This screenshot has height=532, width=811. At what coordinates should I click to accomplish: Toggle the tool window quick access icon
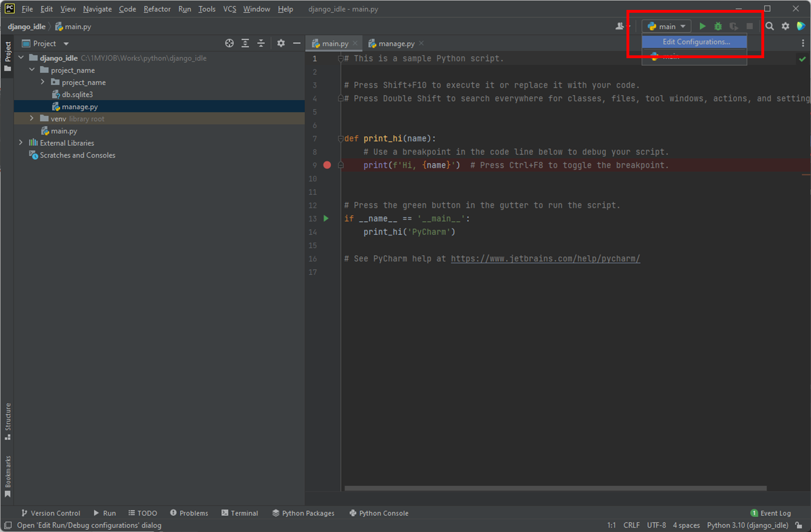pos(8,525)
